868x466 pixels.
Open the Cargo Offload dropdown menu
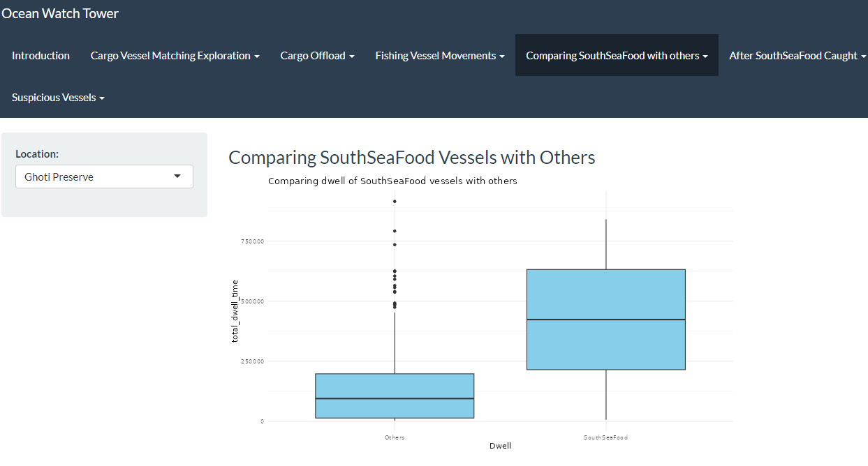coord(317,56)
